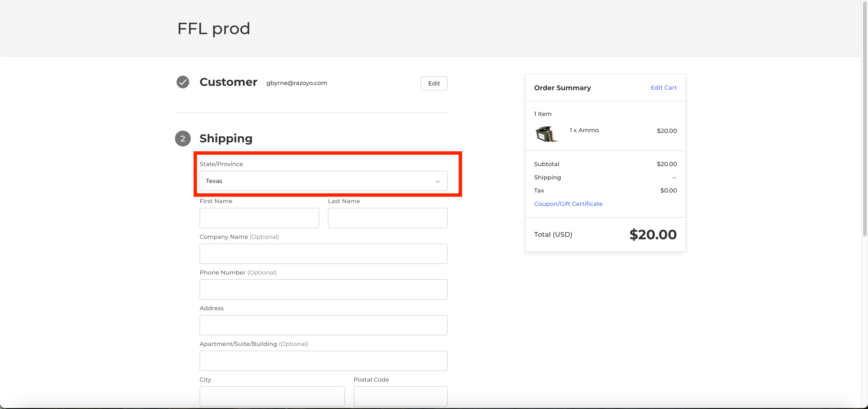Screen dimensions: 868x409
Task: Focus the City input field
Action: (x=272, y=396)
